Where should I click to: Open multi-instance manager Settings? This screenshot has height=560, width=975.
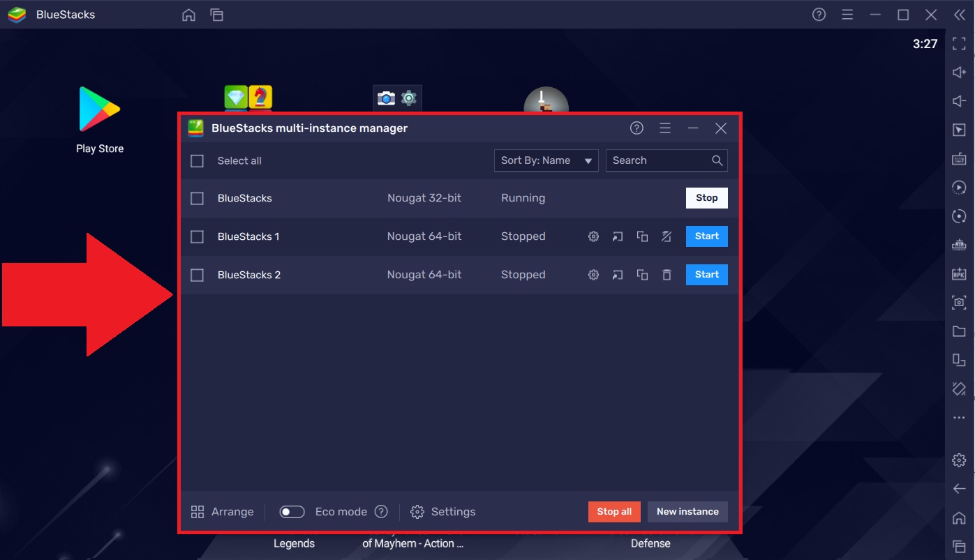coord(442,512)
